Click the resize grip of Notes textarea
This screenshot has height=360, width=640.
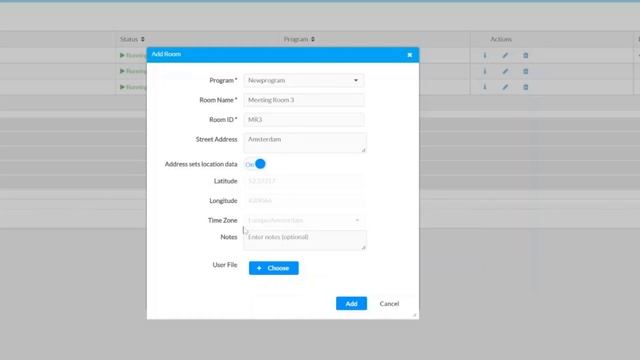363,247
